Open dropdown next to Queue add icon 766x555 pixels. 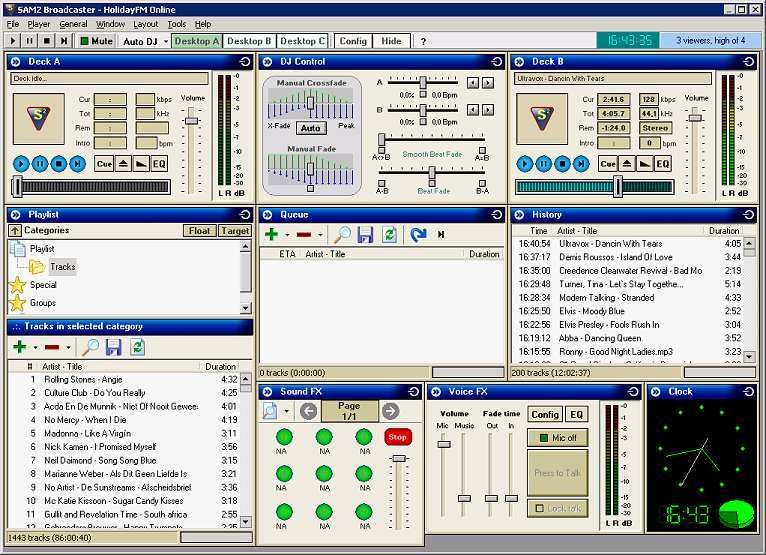pyautogui.click(x=287, y=235)
